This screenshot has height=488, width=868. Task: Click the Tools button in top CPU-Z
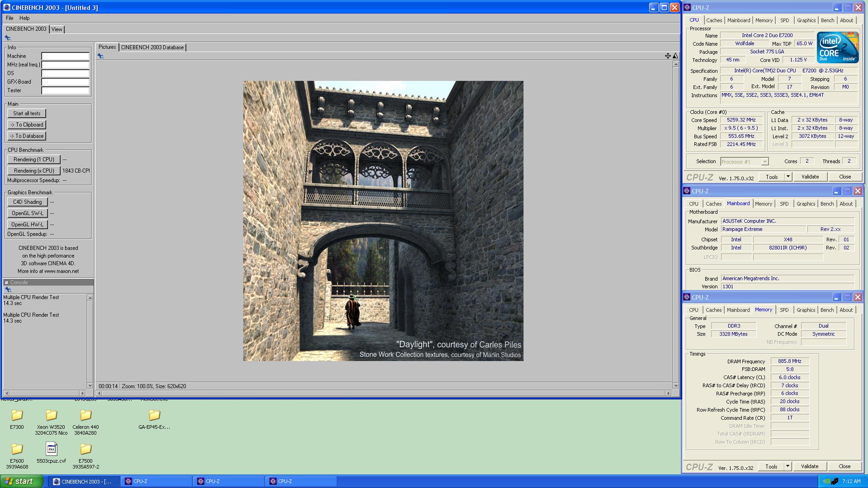(x=772, y=177)
